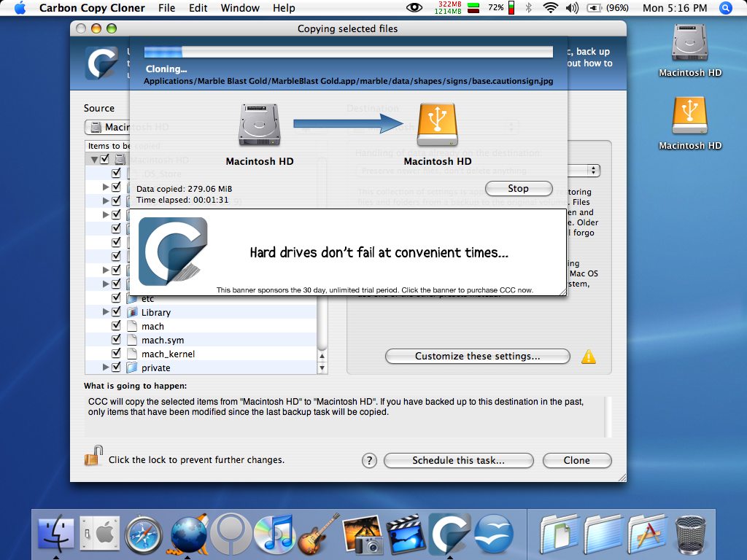Click the Customize these settings button
Viewport: 747px width, 560px height.
point(477,356)
